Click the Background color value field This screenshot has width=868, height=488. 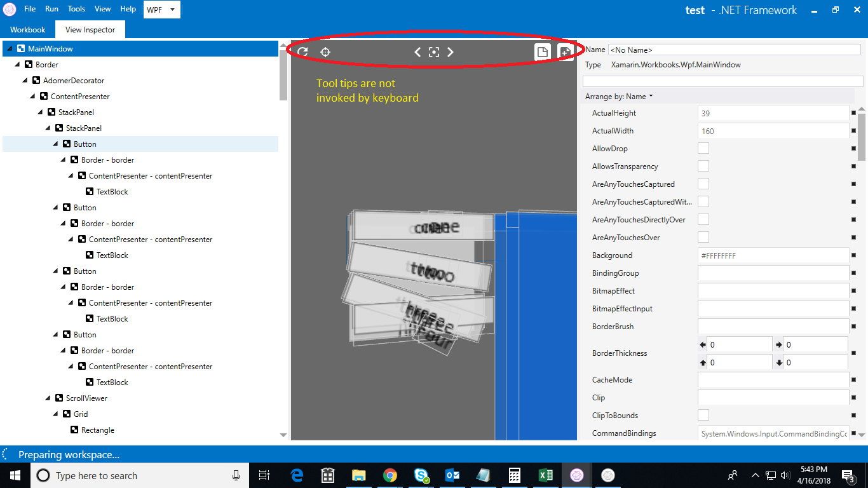click(x=773, y=255)
